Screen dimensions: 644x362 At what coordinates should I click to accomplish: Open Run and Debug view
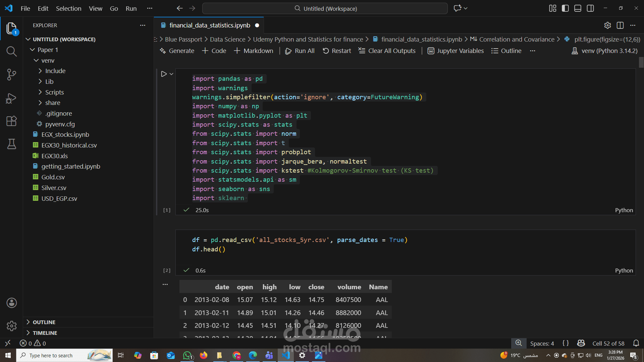pos(11,98)
